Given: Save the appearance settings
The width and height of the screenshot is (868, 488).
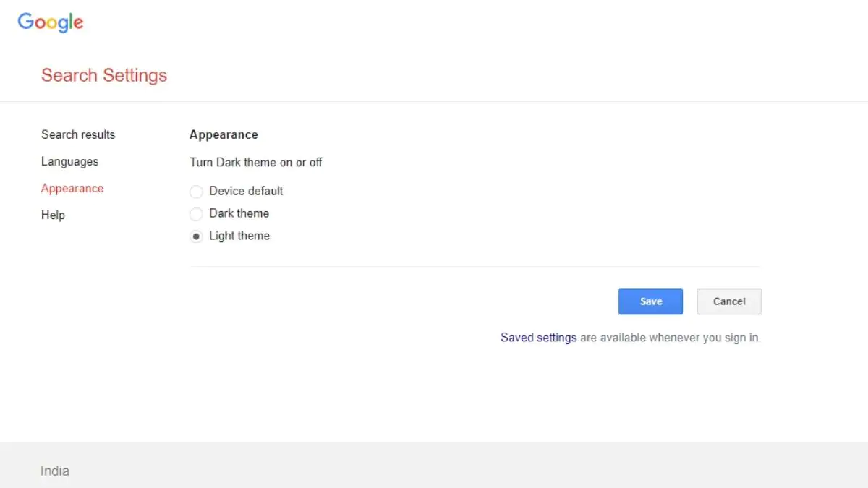Looking at the screenshot, I should coord(650,301).
